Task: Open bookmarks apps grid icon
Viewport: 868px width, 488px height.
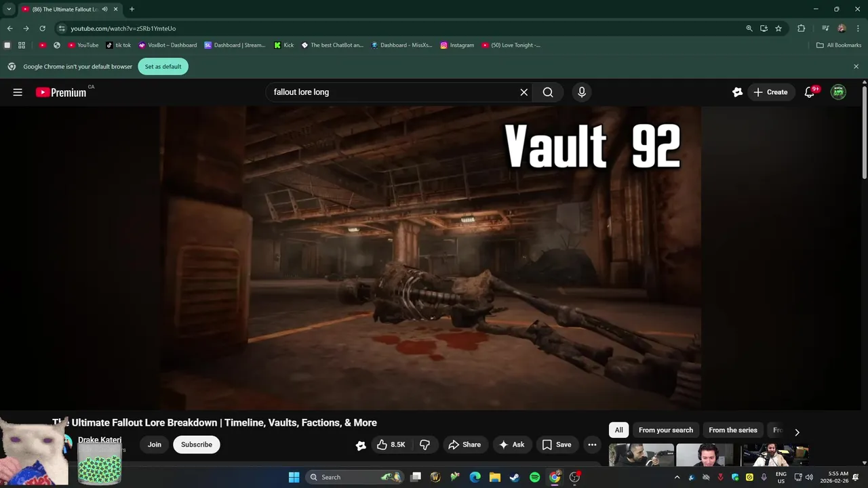Action: point(22,45)
